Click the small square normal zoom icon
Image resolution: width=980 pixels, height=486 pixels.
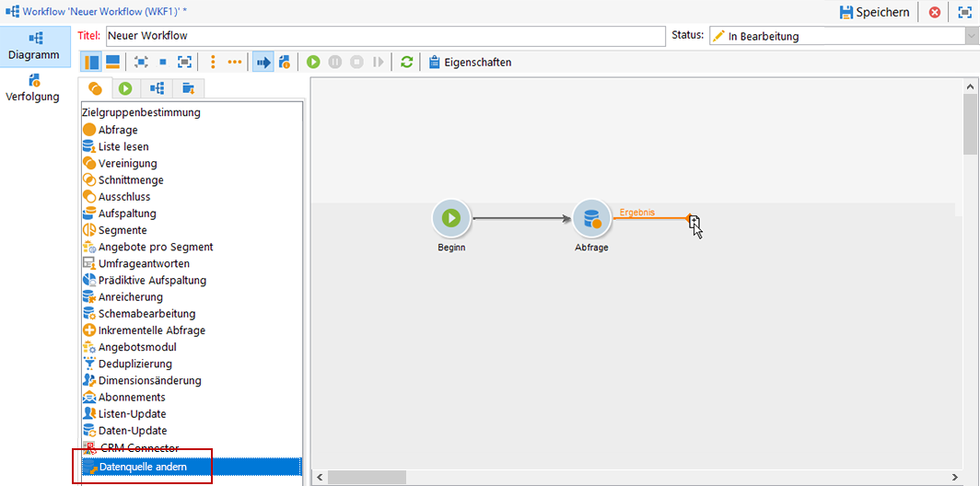click(162, 62)
